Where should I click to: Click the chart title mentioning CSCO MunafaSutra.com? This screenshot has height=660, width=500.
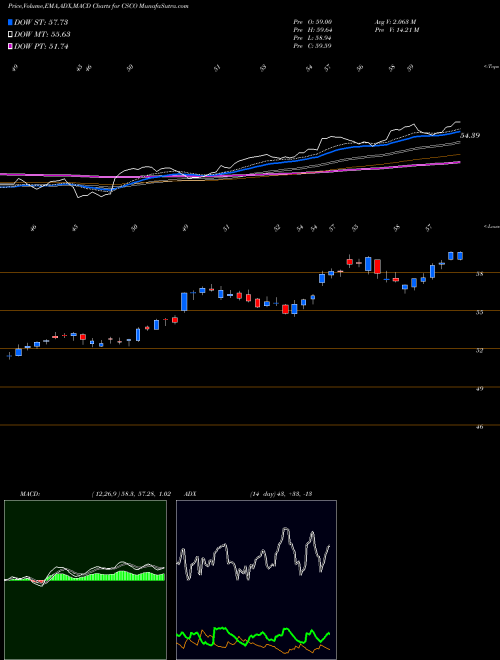click(x=98, y=6)
